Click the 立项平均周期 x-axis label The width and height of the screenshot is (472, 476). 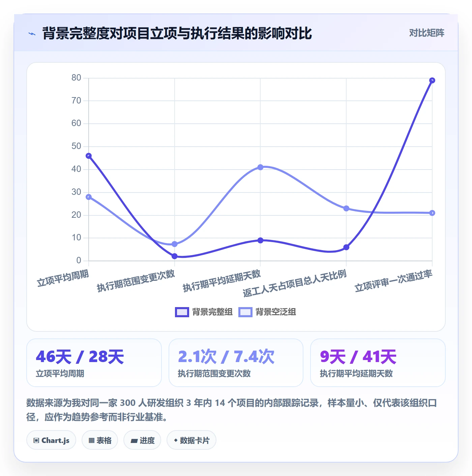(x=63, y=278)
